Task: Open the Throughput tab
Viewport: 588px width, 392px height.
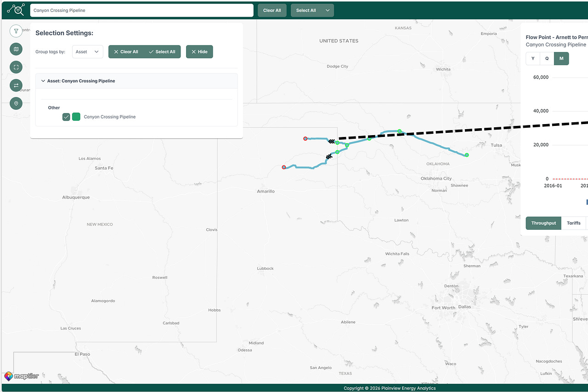Action: click(x=543, y=223)
